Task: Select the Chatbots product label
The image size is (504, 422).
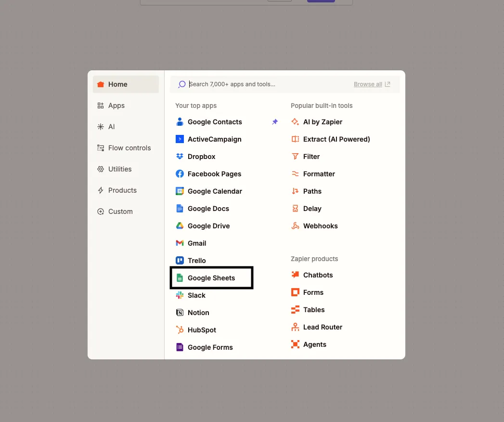Action: coord(318,275)
